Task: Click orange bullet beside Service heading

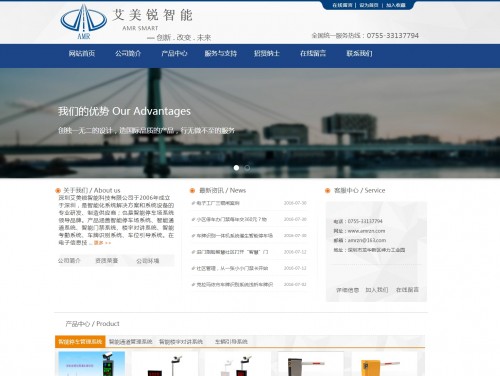Action: 327,191
